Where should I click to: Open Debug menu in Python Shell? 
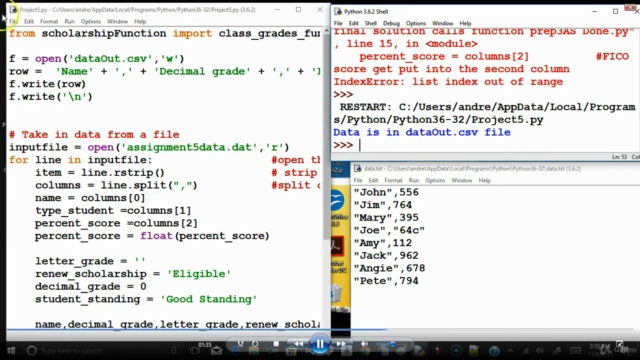coord(391,23)
